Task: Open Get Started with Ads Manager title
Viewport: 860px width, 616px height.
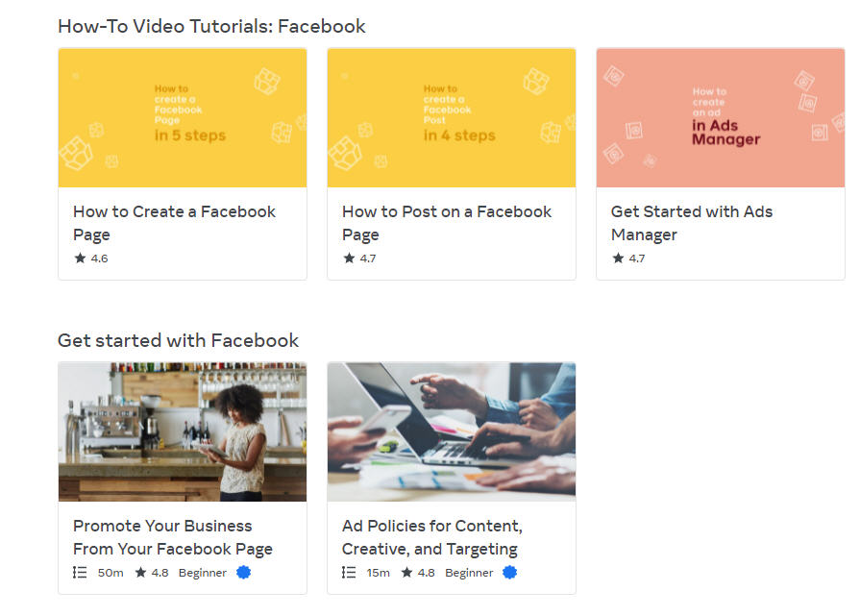Action: 692,223
